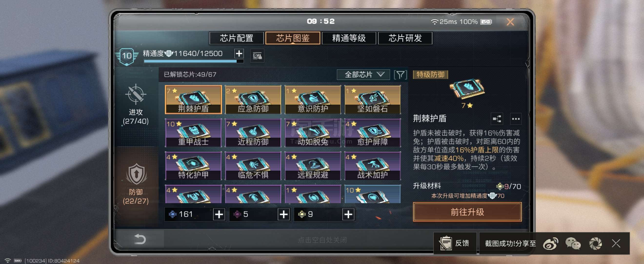Open the chip upgrade tree icon
This screenshot has height=264, width=644.
[497, 119]
